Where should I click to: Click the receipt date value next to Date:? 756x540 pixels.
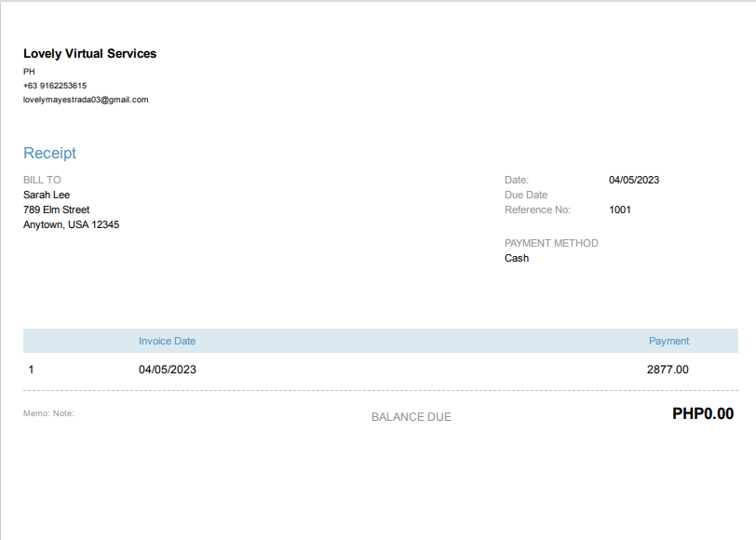coord(633,180)
